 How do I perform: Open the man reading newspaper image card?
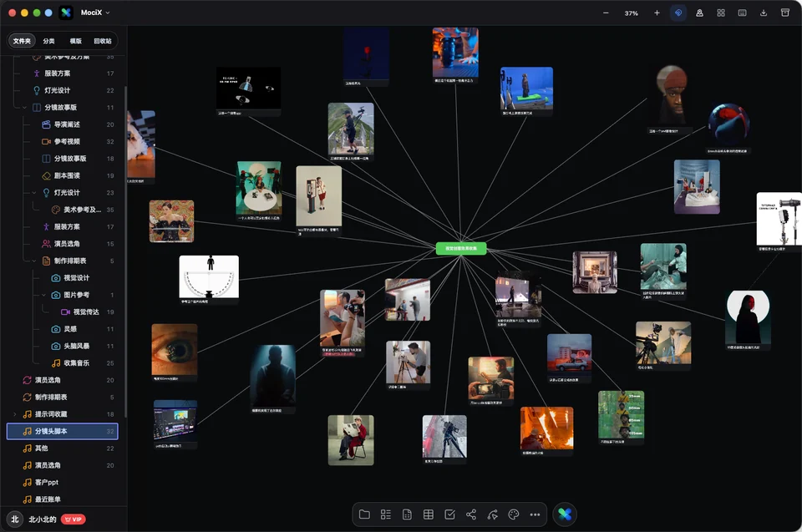click(351, 440)
